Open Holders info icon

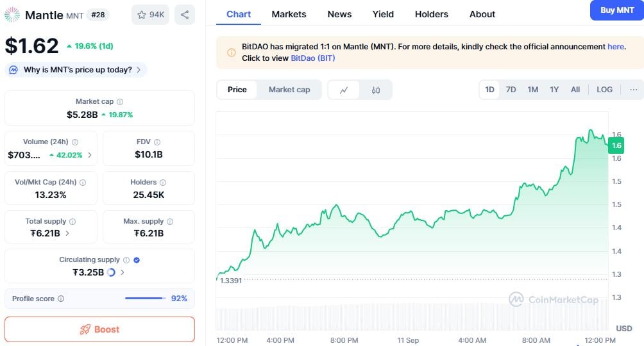163,182
